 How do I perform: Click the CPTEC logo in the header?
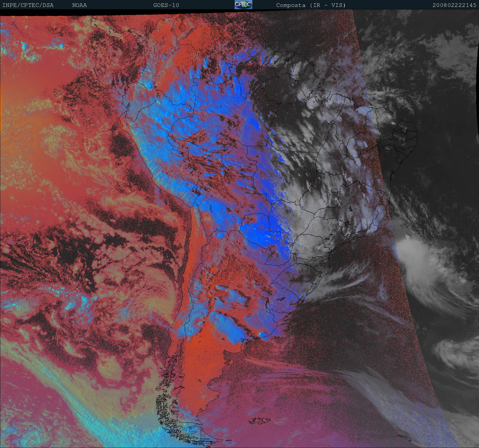(x=243, y=5)
